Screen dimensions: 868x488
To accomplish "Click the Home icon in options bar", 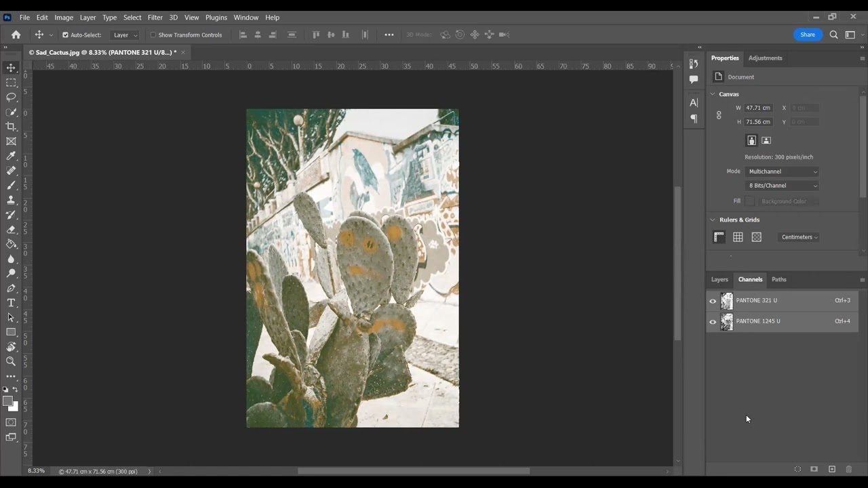I will 16,35.
